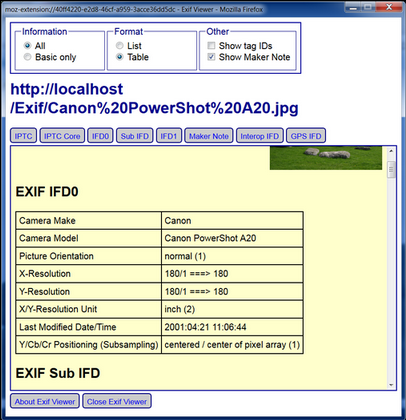Jump to the IPTC Core section
The width and height of the screenshot is (406, 420).
tap(62, 136)
